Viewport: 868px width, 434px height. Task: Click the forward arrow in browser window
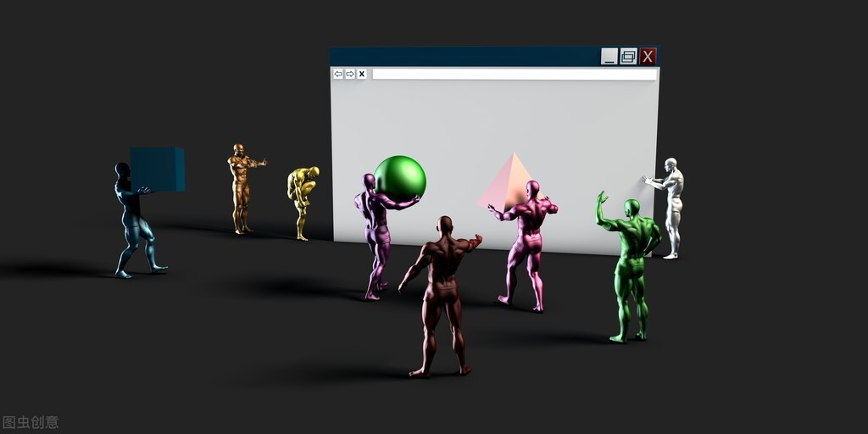(x=350, y=74)
